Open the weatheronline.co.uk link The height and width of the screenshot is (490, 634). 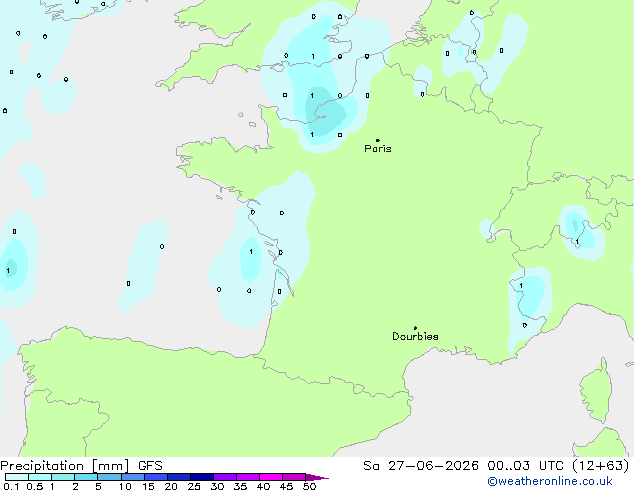(550, 481)
